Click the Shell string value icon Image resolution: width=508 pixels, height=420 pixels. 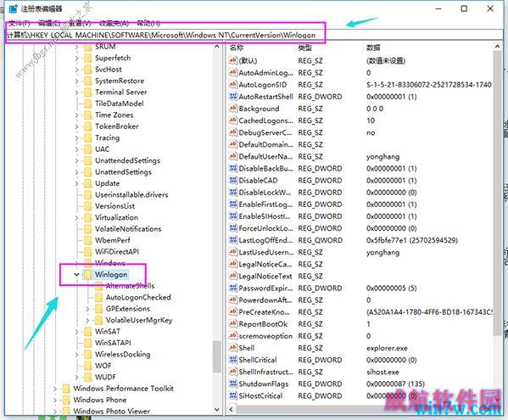pos(233,348)
